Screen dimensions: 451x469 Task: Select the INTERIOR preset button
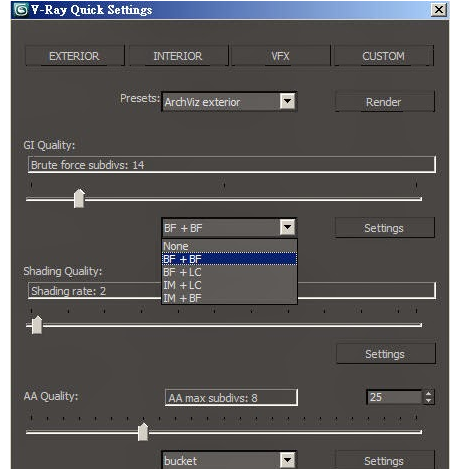pos(178,56)
